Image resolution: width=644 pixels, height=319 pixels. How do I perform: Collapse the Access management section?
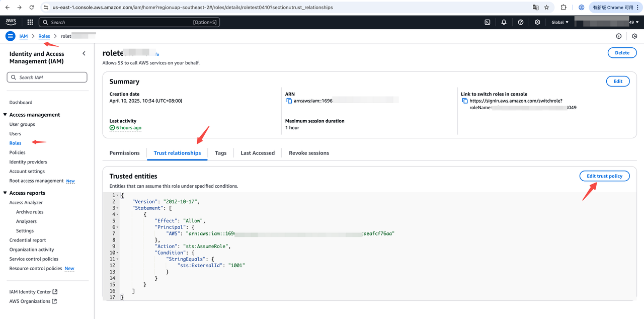[x=5, y=115]
